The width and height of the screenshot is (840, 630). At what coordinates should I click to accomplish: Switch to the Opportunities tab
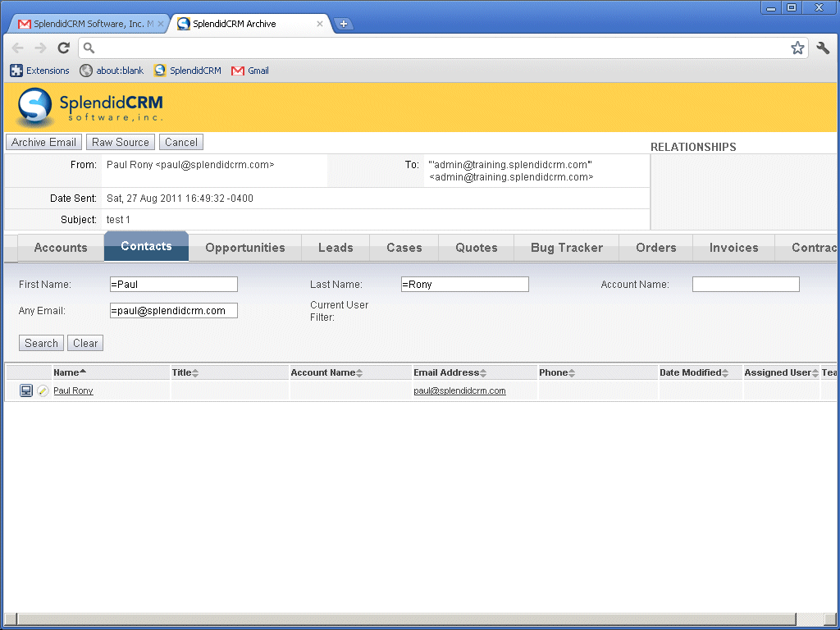244,248
